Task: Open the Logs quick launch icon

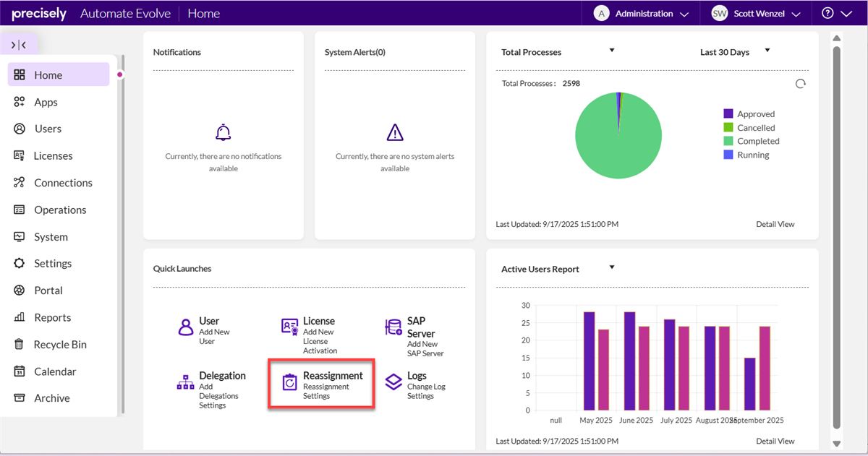Action: [x=393, y=382]
